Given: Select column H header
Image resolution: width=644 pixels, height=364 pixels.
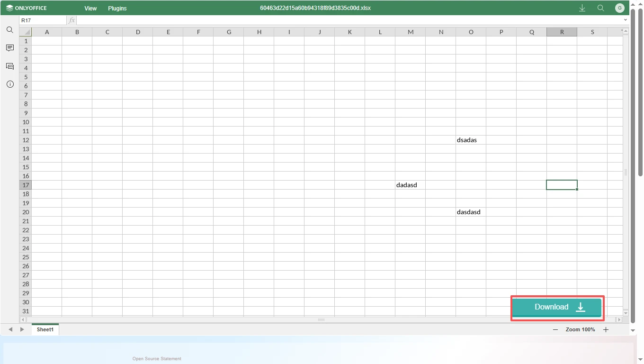Looking at the screenshot, I should click(x=259, y=32).
